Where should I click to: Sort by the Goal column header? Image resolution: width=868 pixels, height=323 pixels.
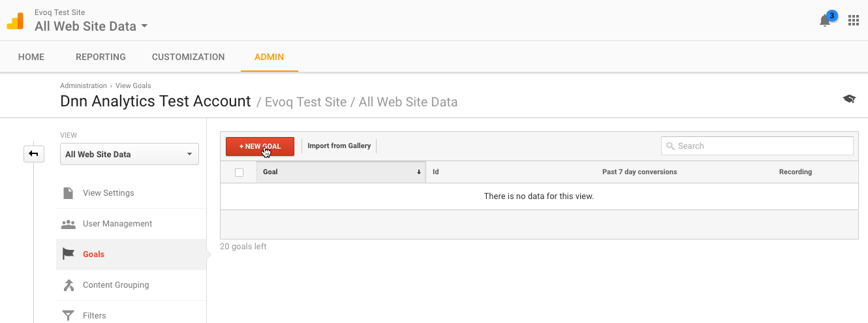click(341, 172)
